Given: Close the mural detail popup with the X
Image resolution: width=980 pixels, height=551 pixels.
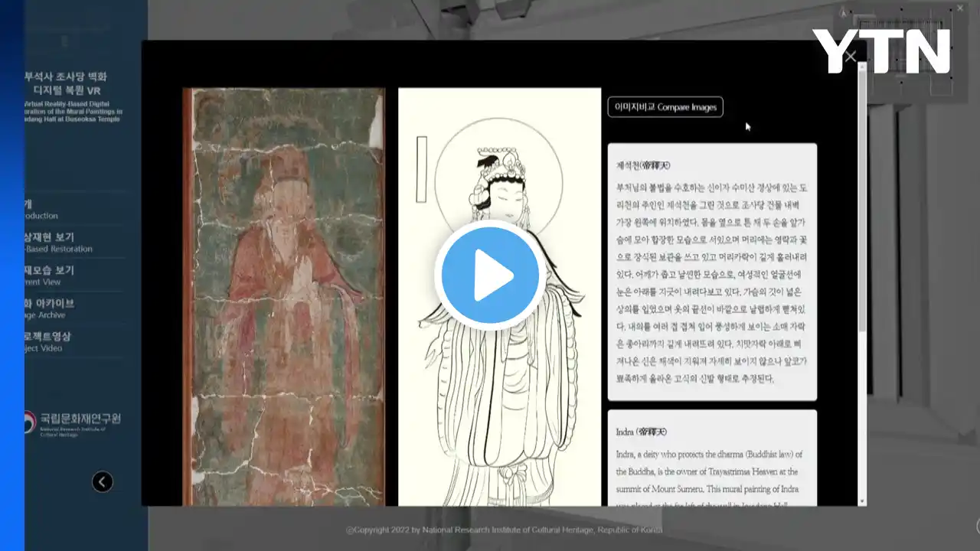Looking at the screenshot, I should click(851, 57).
